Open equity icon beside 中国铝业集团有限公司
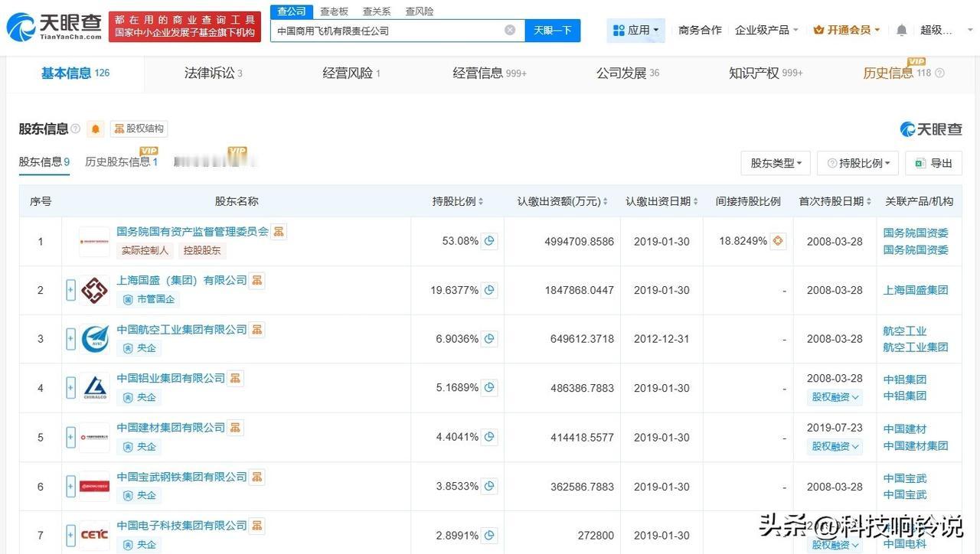Image resolution: width=980 pixels, height=554 pixels. coord(236,378)
